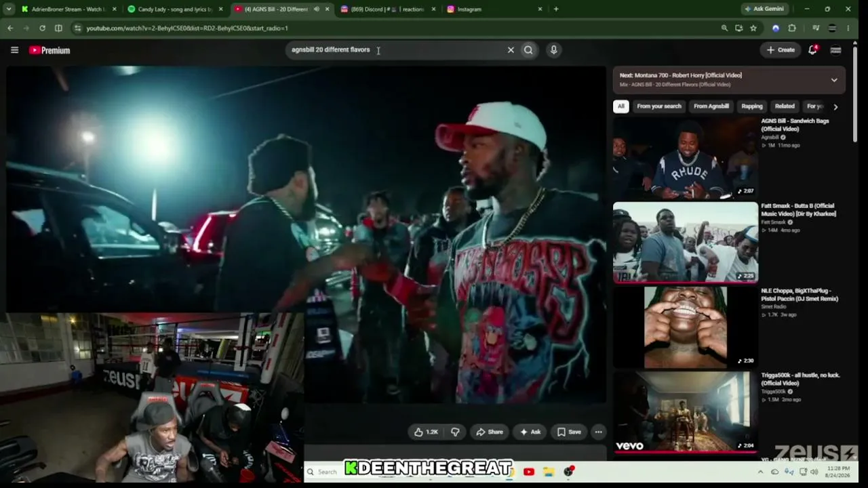This screenshot has height=488, width=868.
Task: Click the YouTube search magnifier button
Action: [528, 49]
